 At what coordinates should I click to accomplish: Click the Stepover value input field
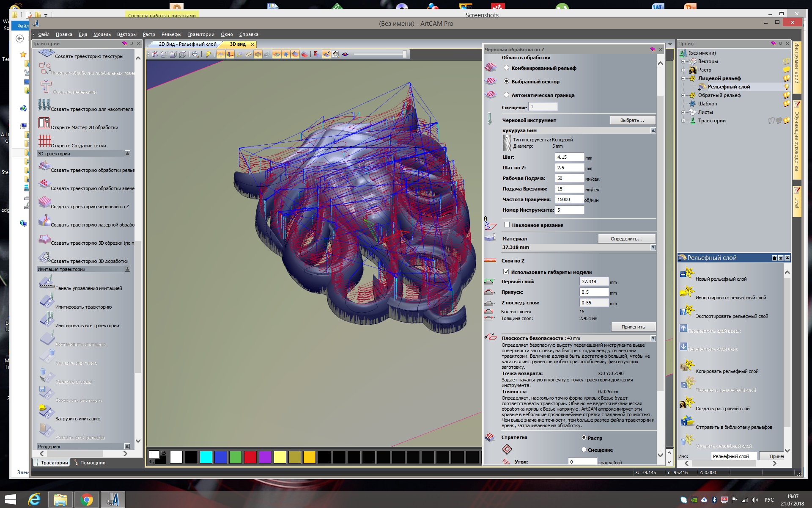569,157
